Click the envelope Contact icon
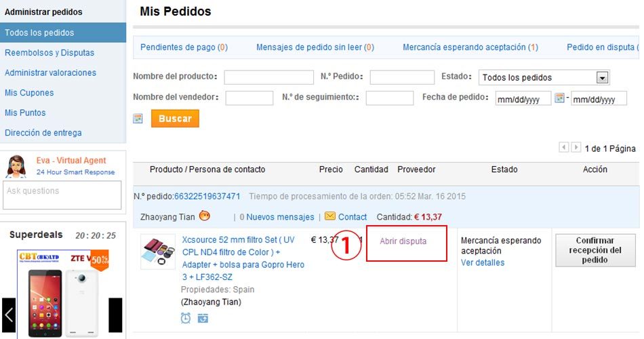Image resolution: width=644 pixels, height=339 pixels. 330,217
